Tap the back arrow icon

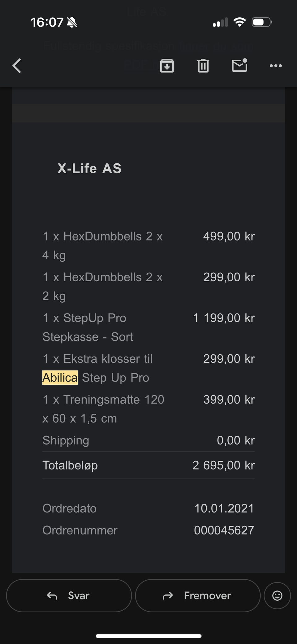17,66
